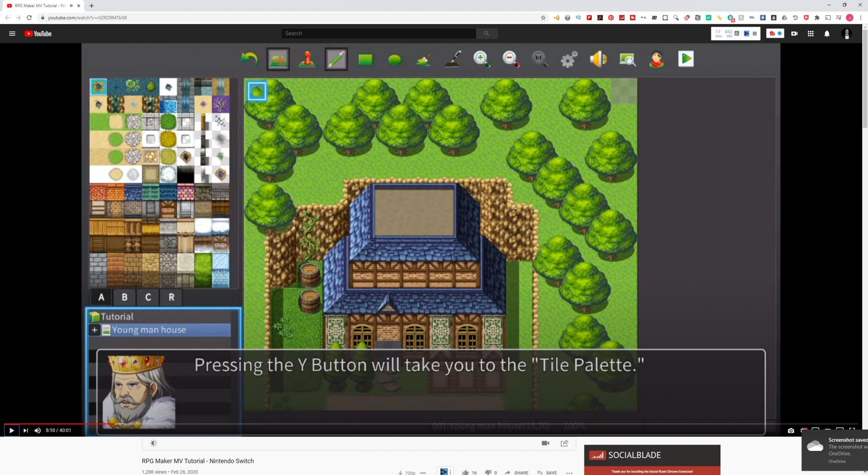868x475 pixels.
Task: Select the Pencil drawing tool
Action: click(x=336, y=59)
